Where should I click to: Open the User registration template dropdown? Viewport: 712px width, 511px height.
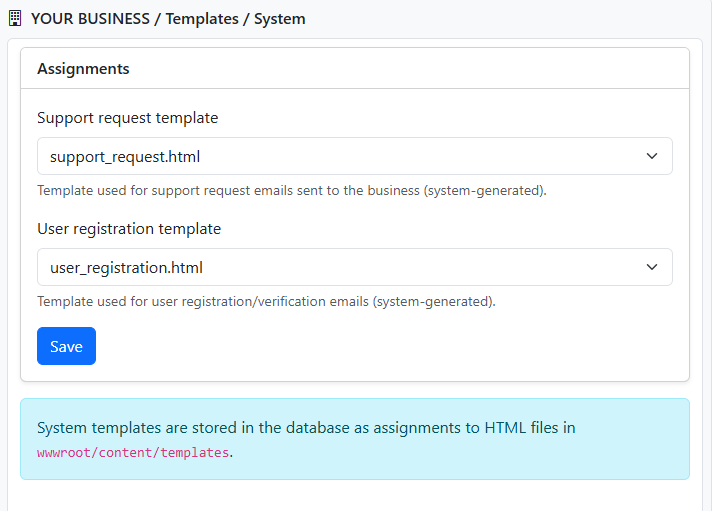coord(355,267)
